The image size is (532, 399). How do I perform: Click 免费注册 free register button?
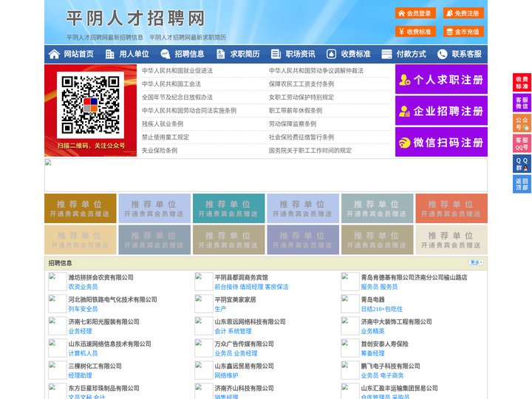463,13
